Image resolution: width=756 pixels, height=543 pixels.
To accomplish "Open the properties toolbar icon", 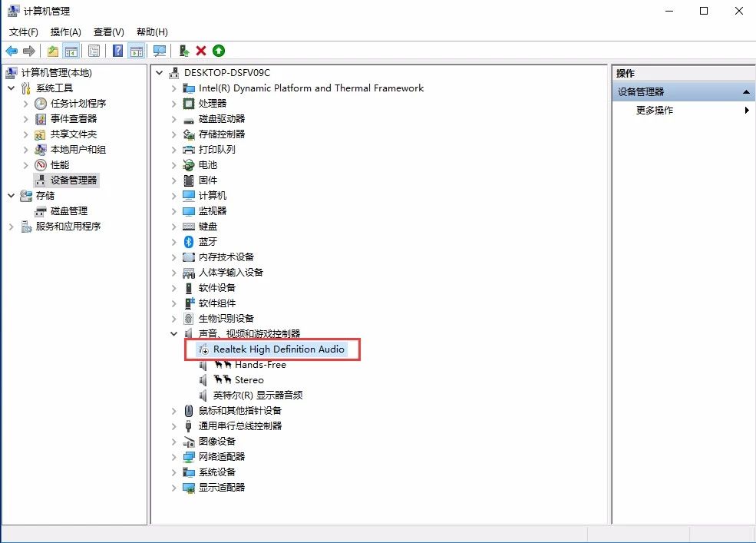I will [x=94, y=51].
